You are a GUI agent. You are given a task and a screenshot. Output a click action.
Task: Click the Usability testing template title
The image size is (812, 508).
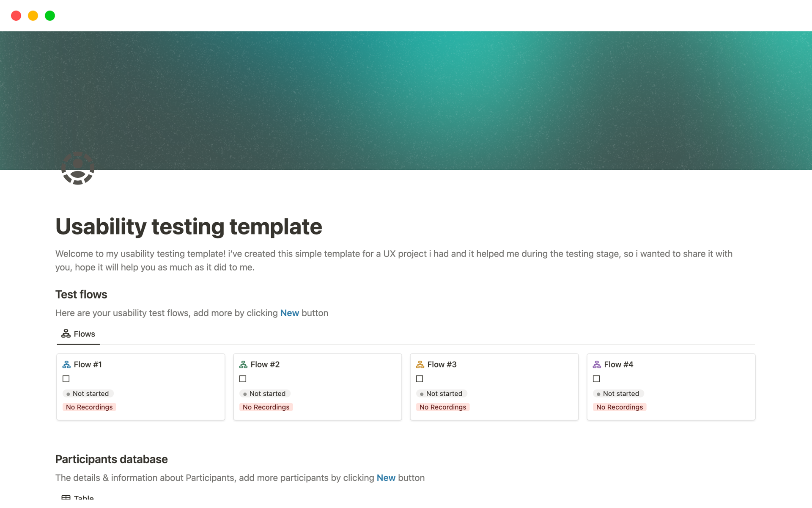189,226
